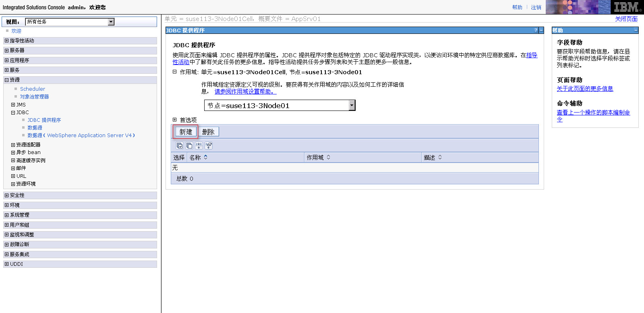Click the 关闭页面 link
The width and height of the screenshot is (644, 313).
coord(626,19)
